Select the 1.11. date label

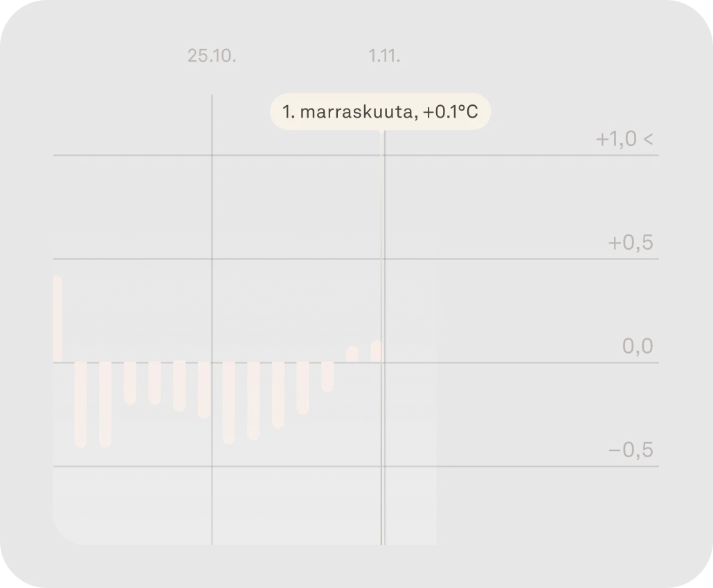click(x=385, y=56)
